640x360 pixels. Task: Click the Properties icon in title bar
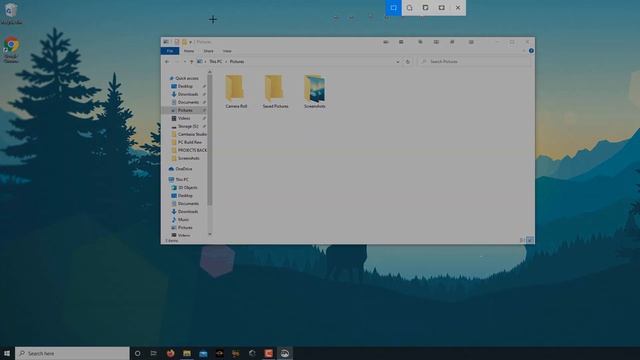(176, 42)
